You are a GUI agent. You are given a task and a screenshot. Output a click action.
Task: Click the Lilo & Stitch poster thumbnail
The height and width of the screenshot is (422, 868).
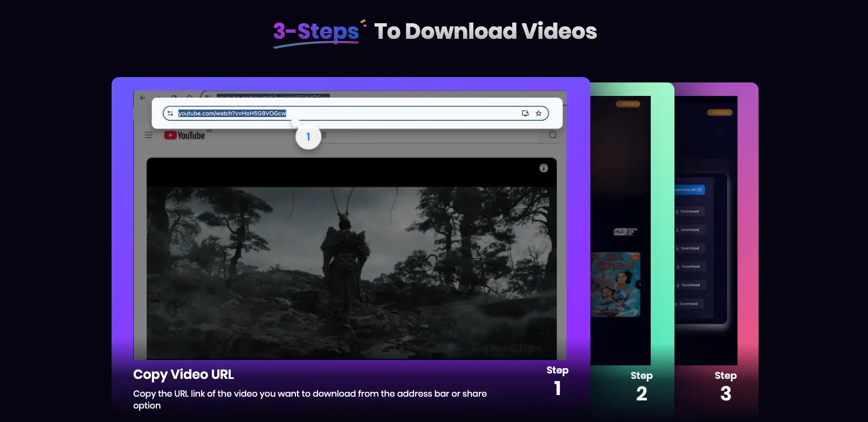coord(616,284)
